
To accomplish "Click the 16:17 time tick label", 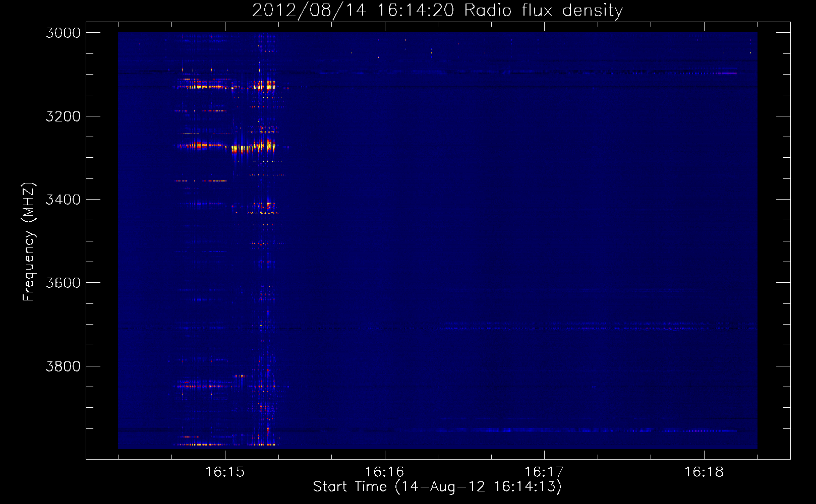I will (x=544, y=472).
